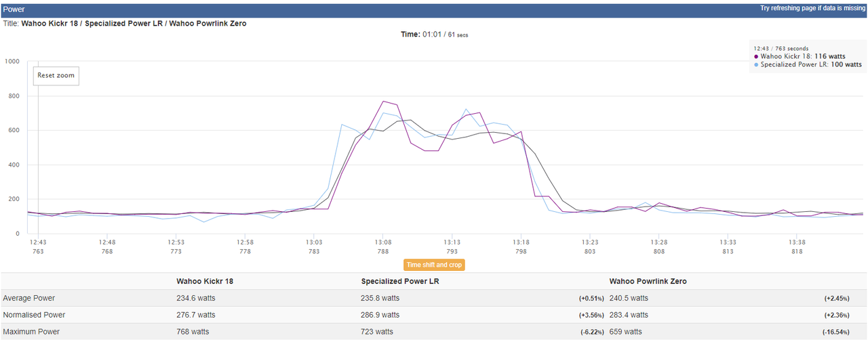Click the 768 watts cell
Image resolution: width=868 pixels, height=344 pixels.
coord(193,332)
